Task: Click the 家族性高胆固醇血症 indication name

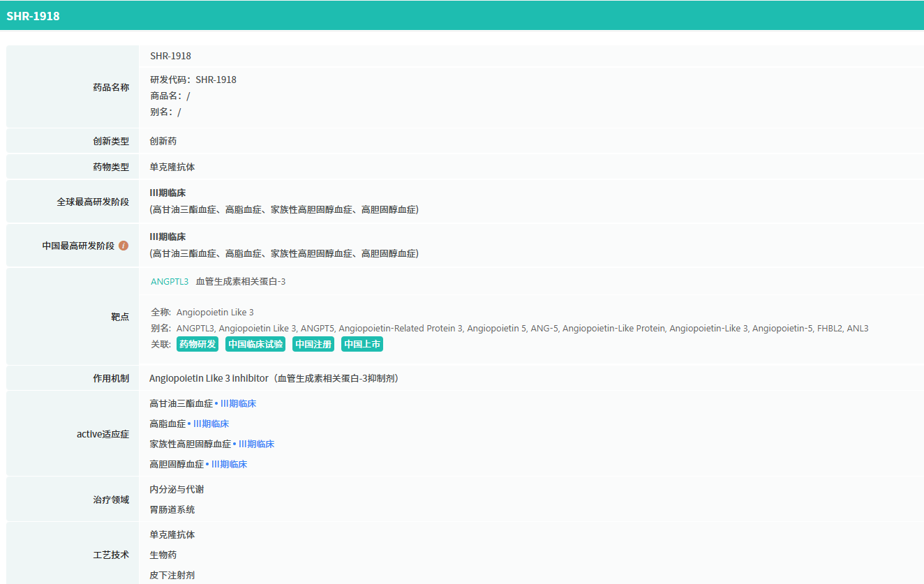Action: coord(191,444)
